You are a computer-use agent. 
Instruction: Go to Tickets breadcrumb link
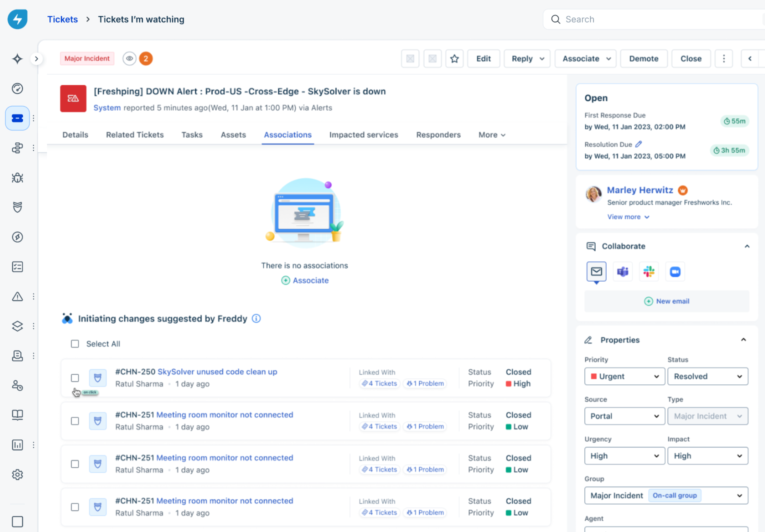pos(62,19)
